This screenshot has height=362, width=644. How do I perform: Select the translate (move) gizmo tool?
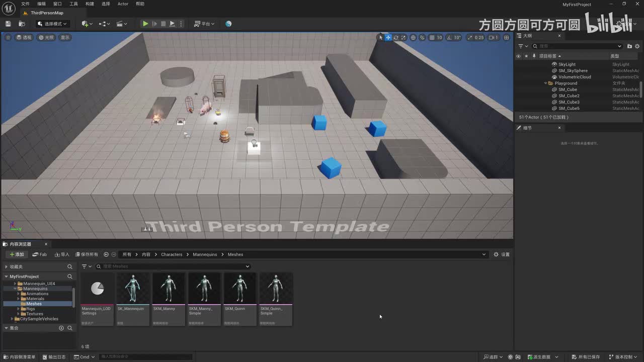(x=388, y=37)
